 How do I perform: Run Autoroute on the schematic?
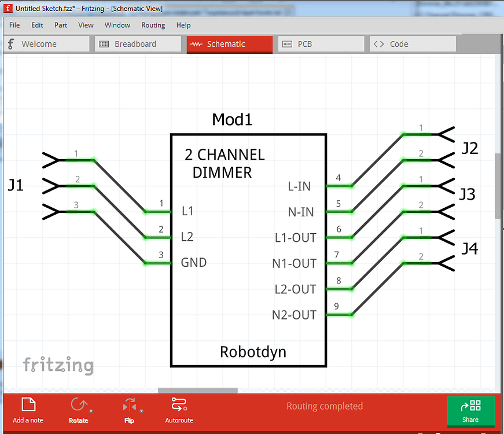178,405
